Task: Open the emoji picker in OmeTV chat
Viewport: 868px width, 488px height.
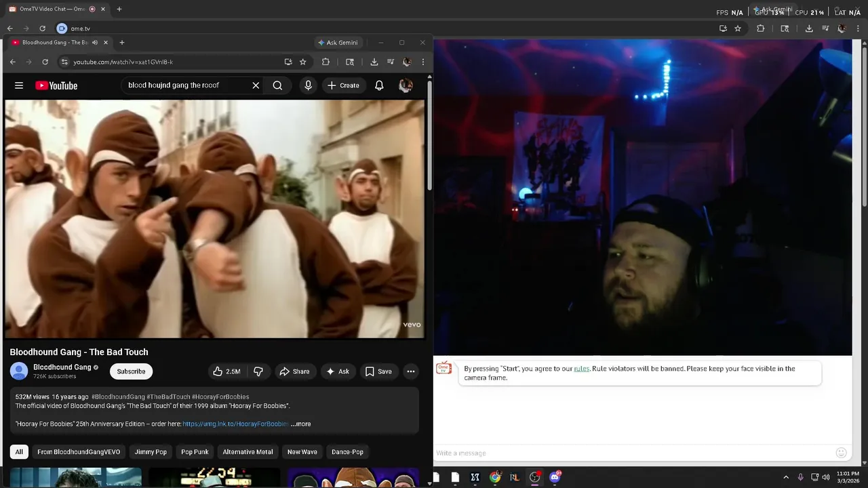Action: (x=842, y=453)
